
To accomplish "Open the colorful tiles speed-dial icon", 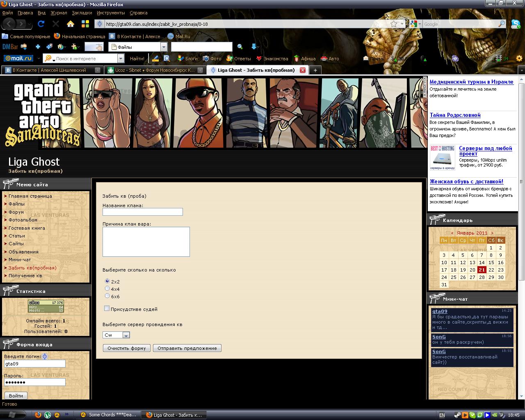I will click(x=85, y=24).
